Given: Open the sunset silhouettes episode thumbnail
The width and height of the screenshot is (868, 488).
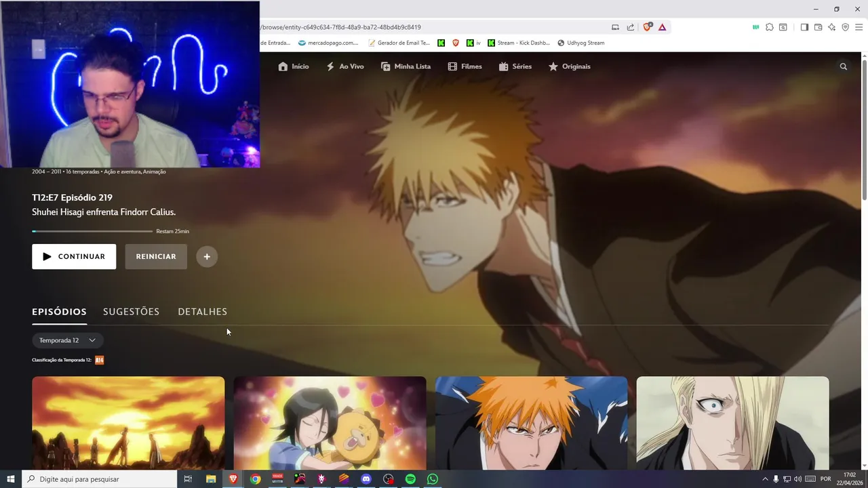Looking at the screenshot, I should click(x=128, y=424).
